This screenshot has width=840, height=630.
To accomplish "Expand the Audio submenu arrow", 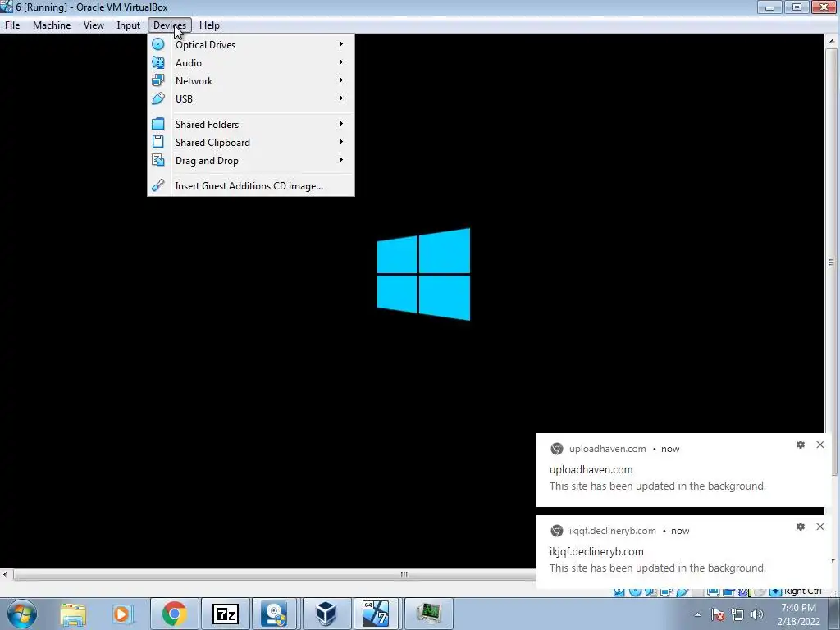I will point(340,62).
